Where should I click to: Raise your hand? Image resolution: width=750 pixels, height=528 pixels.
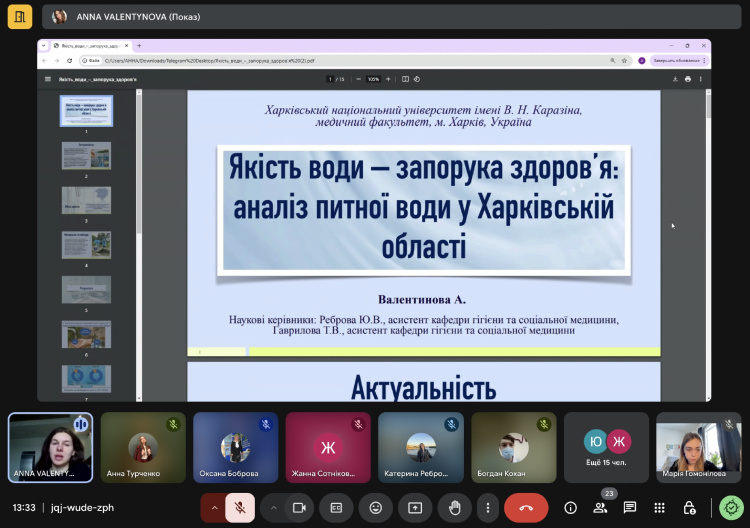pyautogui.click(x=454, y=508)
